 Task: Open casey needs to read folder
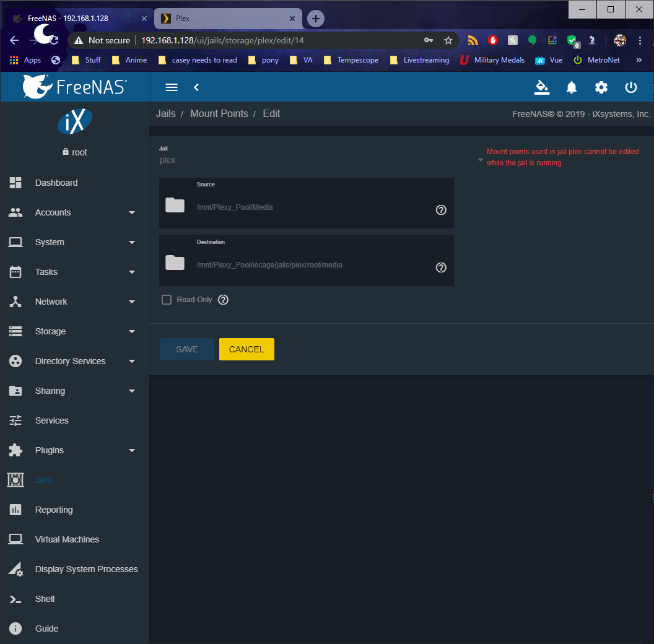pyautogui.click(x=198, y=60)
